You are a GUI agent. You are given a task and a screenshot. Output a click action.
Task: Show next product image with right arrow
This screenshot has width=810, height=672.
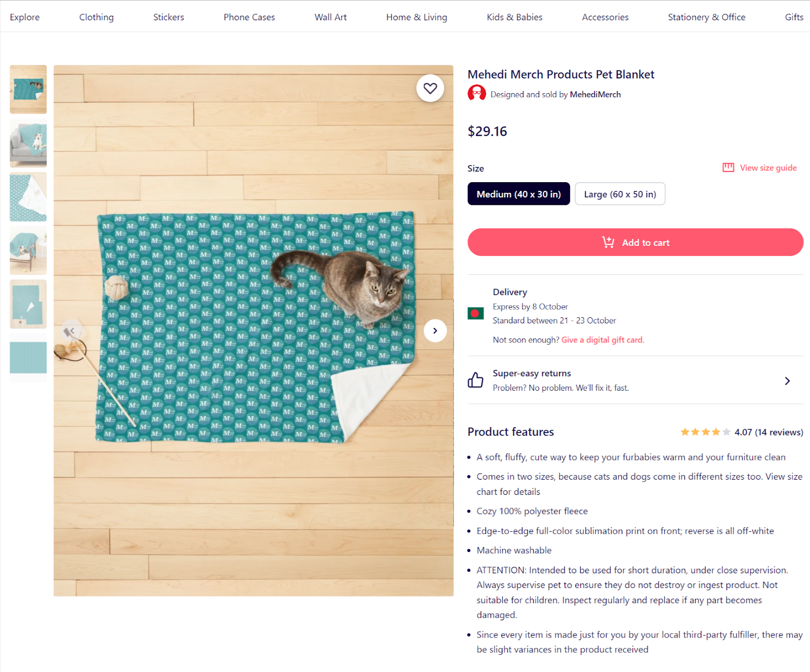tap(435, 330)
